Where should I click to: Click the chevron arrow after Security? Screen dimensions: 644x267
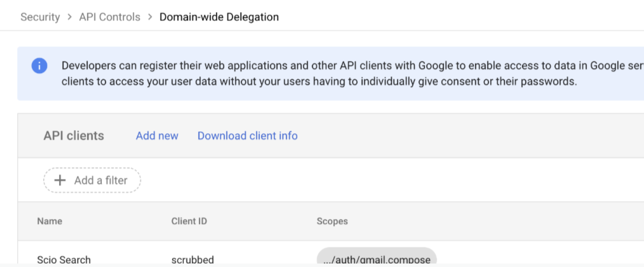coord(70,17)
